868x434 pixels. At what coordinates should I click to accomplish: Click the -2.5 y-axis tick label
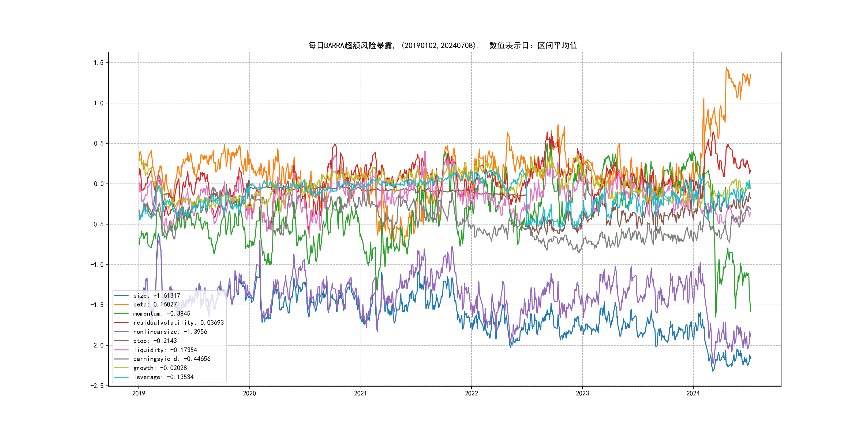click(x=97, y=386)
